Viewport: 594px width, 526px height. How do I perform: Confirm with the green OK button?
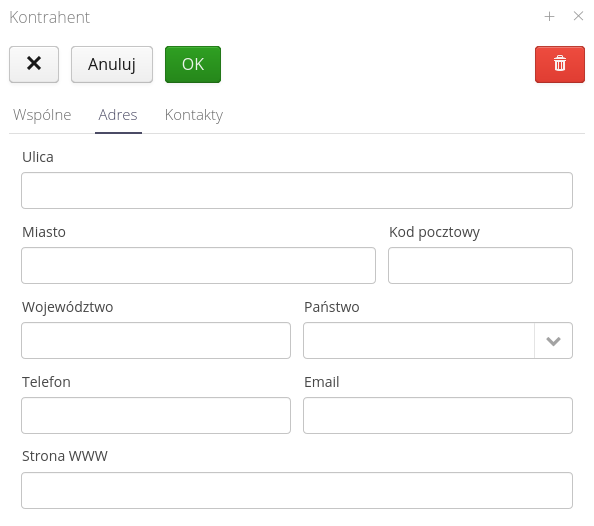[x=193, y=64]
